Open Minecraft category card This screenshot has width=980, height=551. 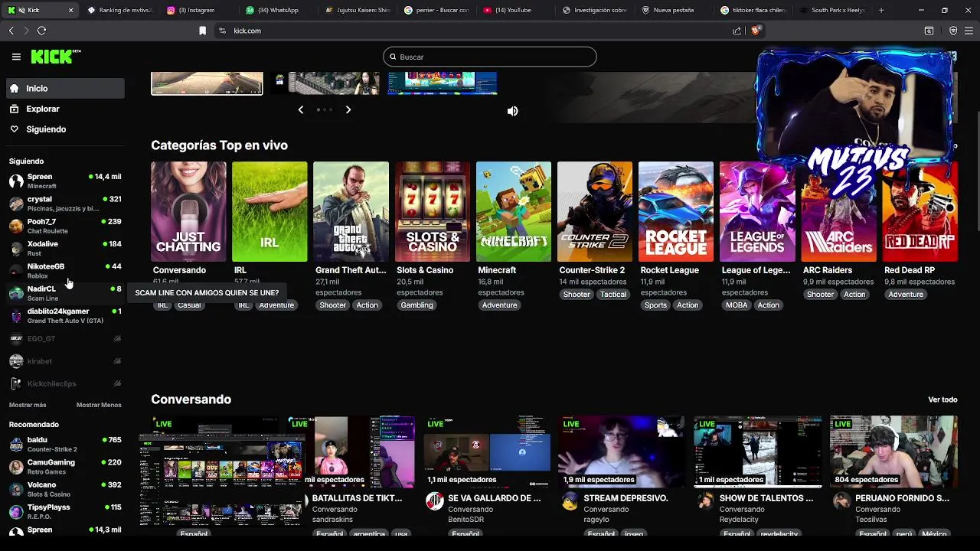point(514,212)
